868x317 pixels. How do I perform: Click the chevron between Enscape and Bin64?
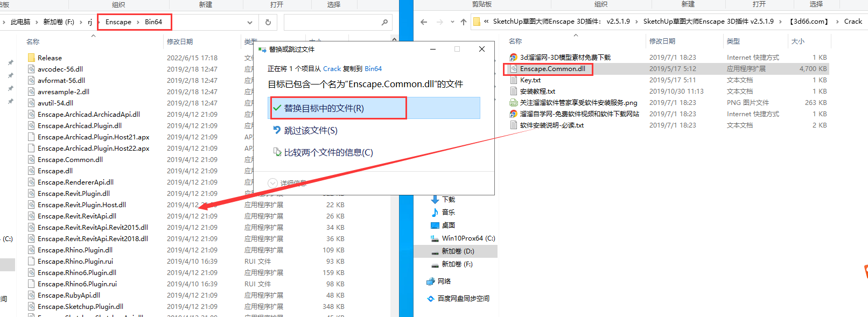[138, 22]
